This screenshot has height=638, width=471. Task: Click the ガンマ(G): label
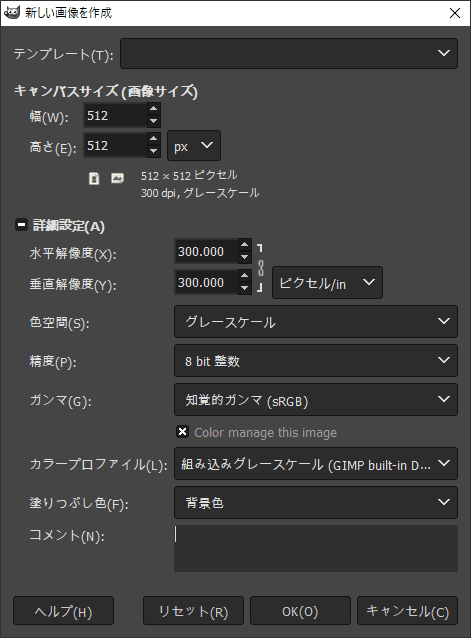(x=61, y=401)
